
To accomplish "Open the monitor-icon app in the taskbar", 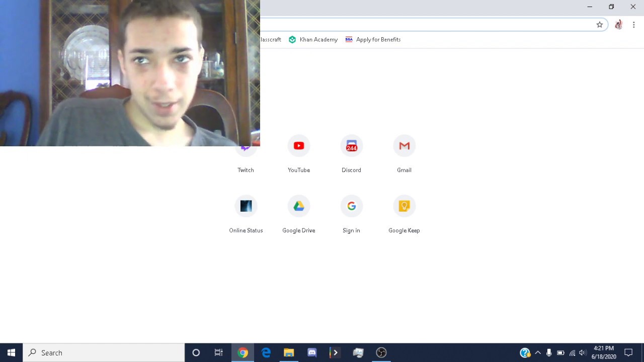I will pos(358,352).
